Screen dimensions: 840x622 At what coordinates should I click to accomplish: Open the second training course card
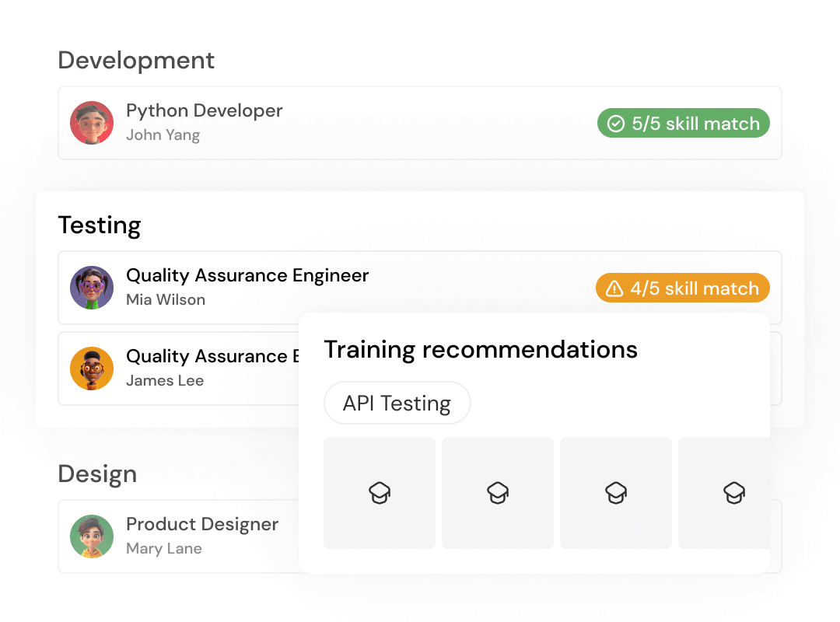pos(498,493)
